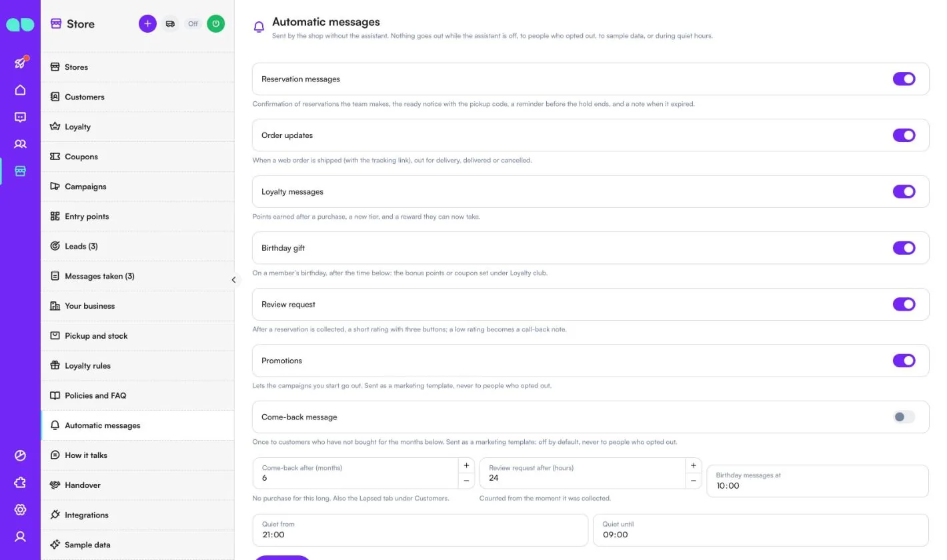
Task: Click the bell icon beside Automatic messages heading
Action: click(x=259, y=27)
